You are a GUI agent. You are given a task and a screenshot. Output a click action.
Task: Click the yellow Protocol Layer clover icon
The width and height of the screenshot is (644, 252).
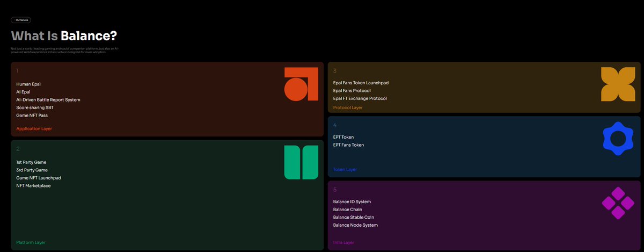(618, 84)
